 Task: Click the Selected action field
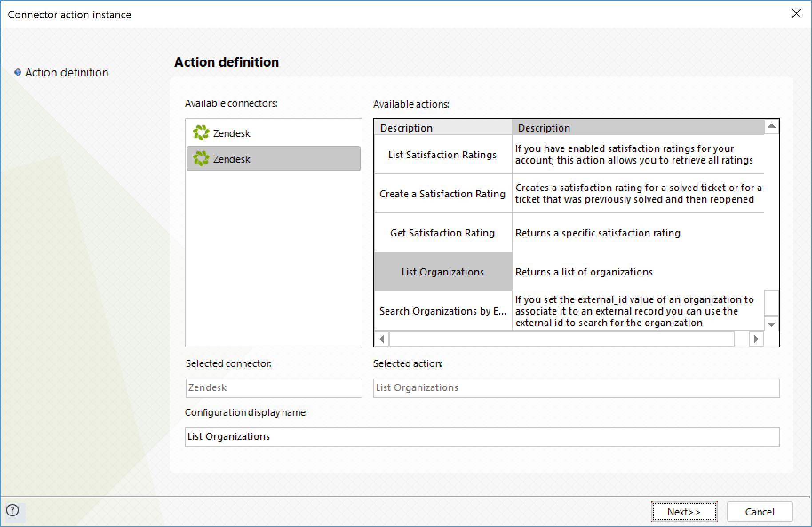pyautogui.click(x=576, y=388)
